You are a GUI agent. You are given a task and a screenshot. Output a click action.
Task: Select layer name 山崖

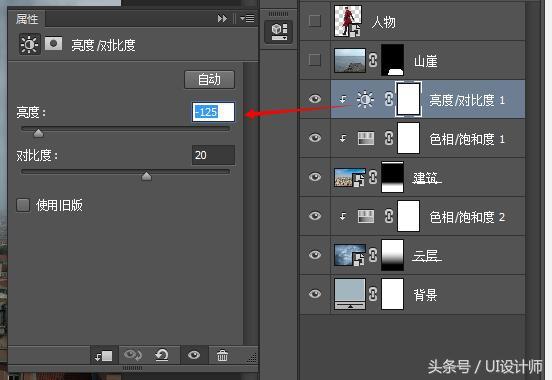[x=426, y=61]
